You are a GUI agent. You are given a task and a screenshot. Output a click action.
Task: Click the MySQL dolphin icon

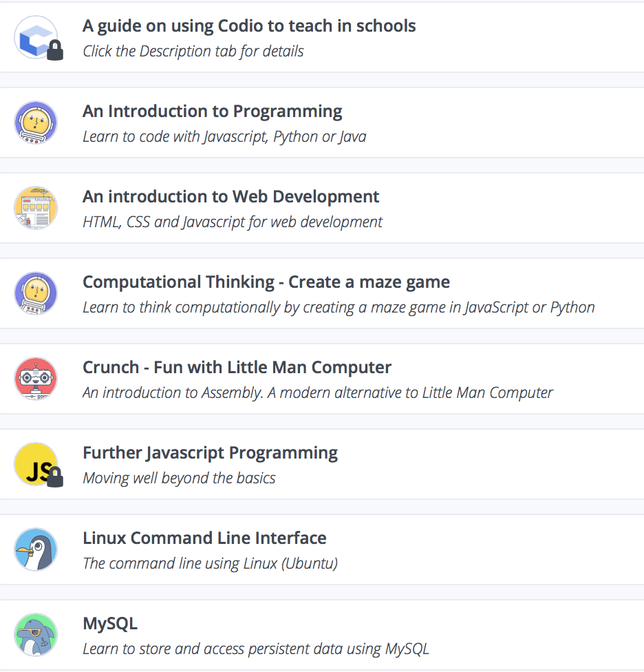point(36,635)
